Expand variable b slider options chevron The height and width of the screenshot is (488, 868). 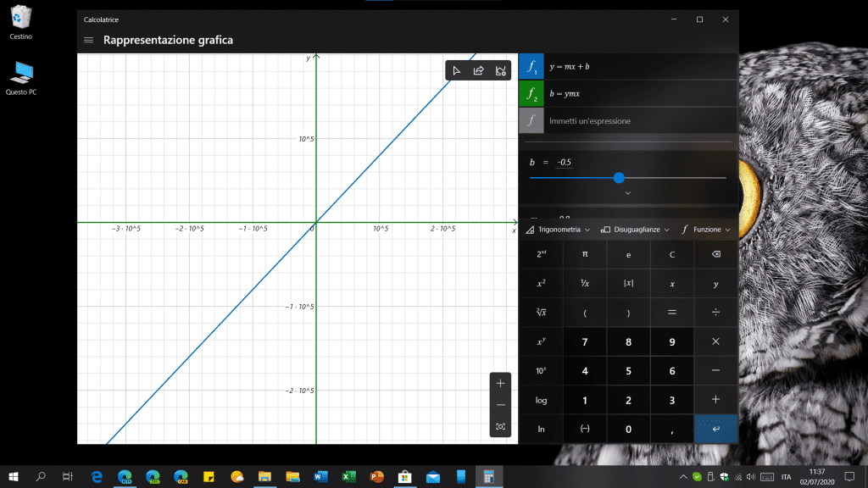pyautogui.click(x=627, y=193)
